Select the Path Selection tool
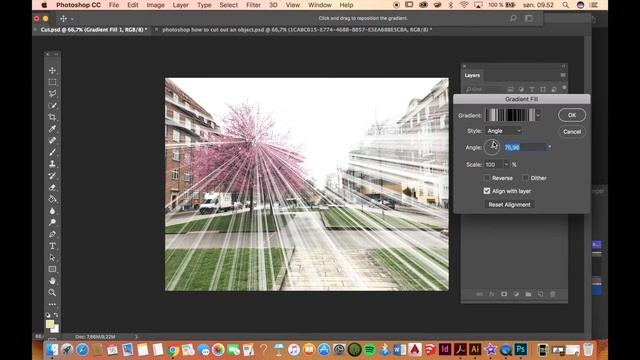The height and width of the screenshot is (360, 640). (52, 258)
